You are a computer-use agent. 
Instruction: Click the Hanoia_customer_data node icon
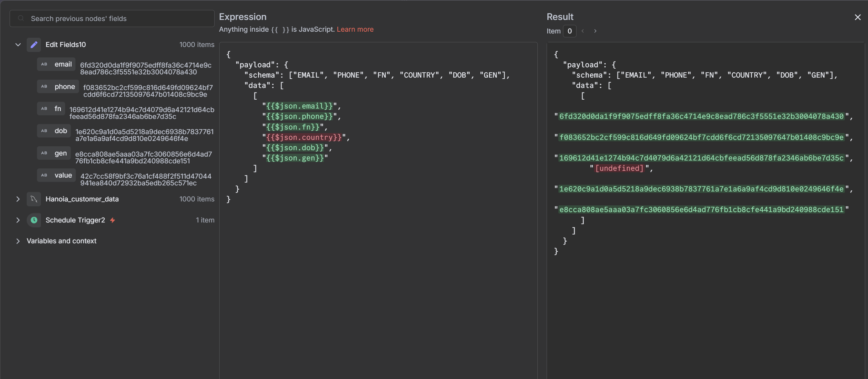(x=34, y=199)
